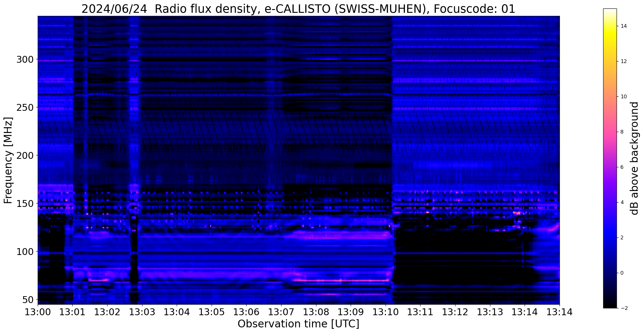Image resolution: width=644 pixels, height=333 pixels.
Task: Click the 13:01 time tick label
Action: tap(73, 312)
